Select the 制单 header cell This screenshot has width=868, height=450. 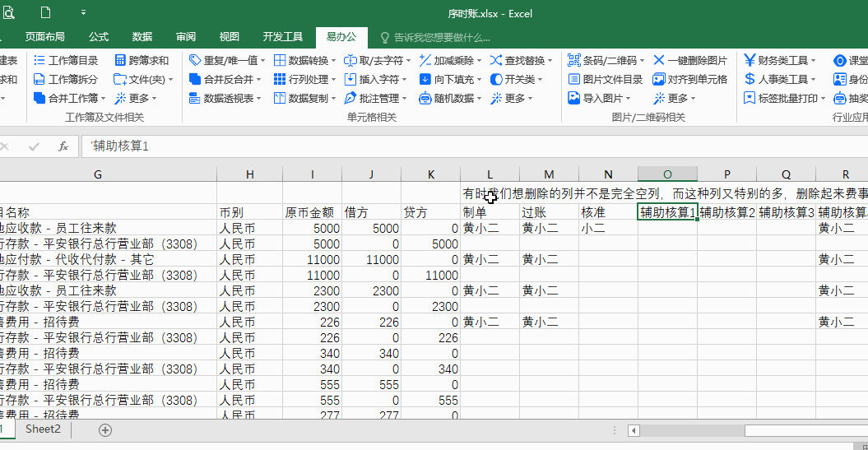[x=490, y=212]
